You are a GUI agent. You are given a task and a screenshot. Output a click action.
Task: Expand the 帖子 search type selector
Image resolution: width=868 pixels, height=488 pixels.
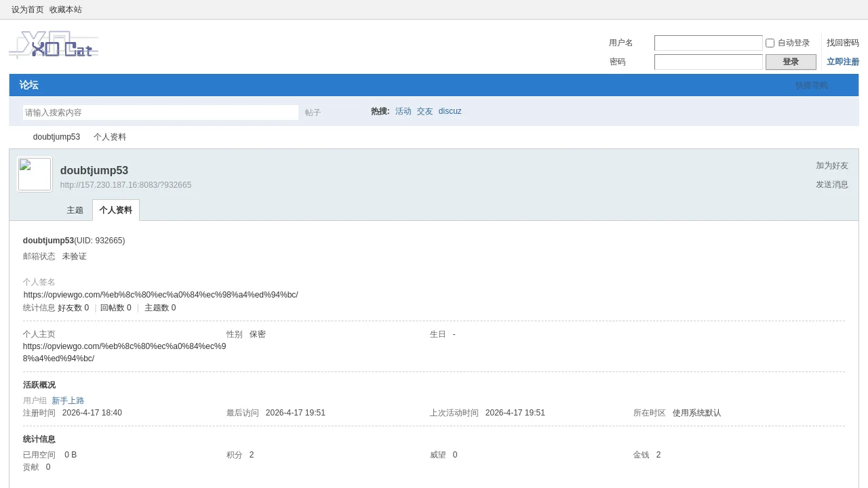(x=313, y=113)
